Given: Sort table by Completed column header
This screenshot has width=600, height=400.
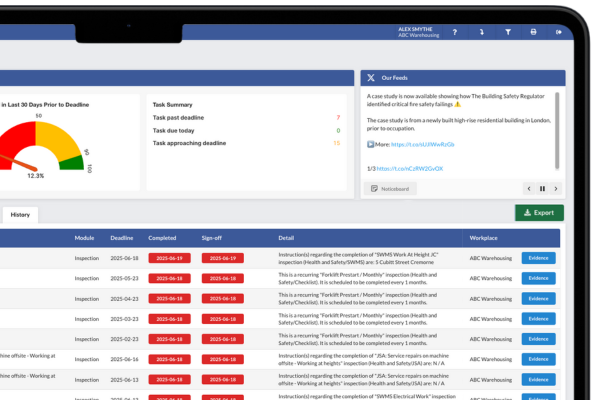Looking at the screenshot, I should 164,238.
